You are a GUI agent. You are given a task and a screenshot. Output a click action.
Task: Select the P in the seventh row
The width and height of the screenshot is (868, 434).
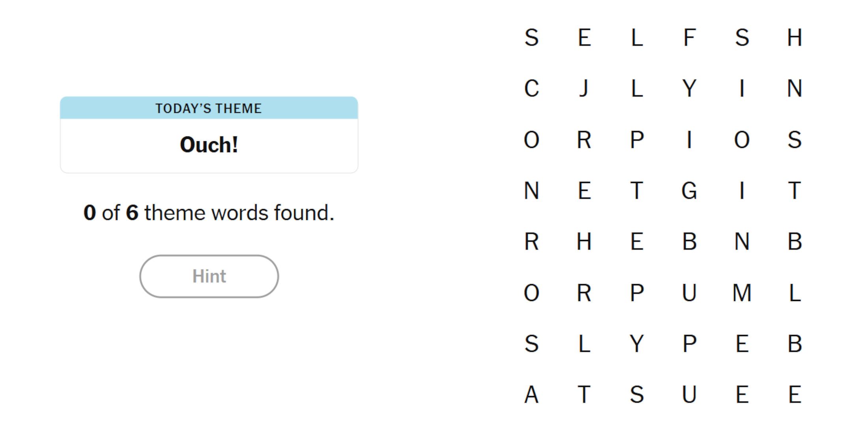pos(690,344)
